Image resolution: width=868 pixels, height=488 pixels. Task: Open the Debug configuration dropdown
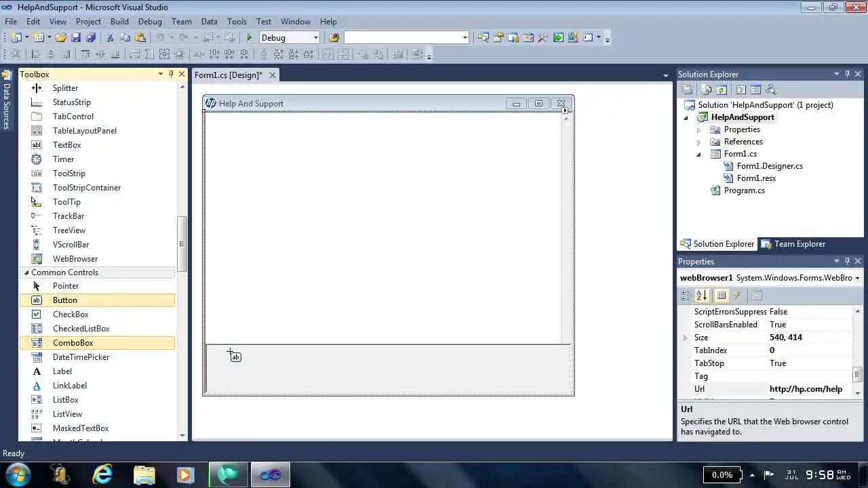click(315, 37)
